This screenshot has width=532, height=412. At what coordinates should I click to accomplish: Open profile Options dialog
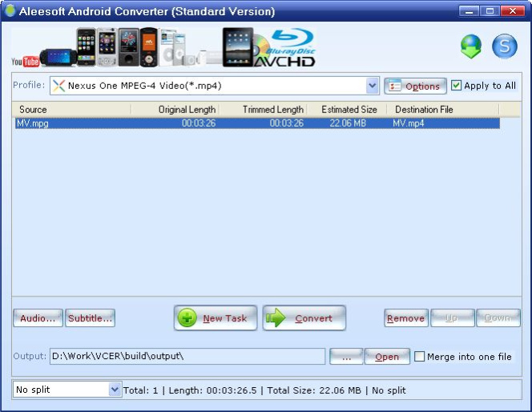point(415,86)
